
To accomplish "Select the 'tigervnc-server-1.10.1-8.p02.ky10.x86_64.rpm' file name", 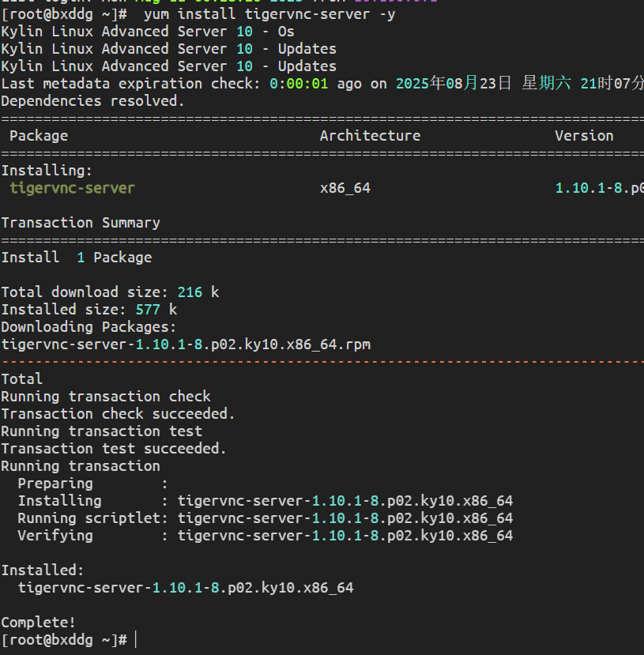I will 186,345.
